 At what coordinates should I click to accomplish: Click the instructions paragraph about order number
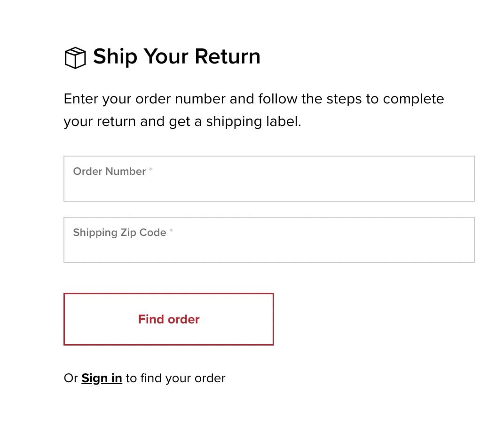[x=253, y=110]
